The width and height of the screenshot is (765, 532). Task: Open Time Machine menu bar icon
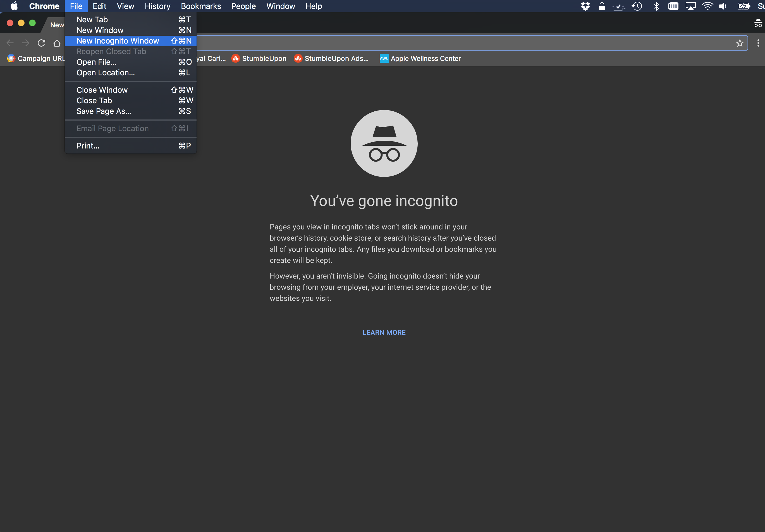point(637,6)
